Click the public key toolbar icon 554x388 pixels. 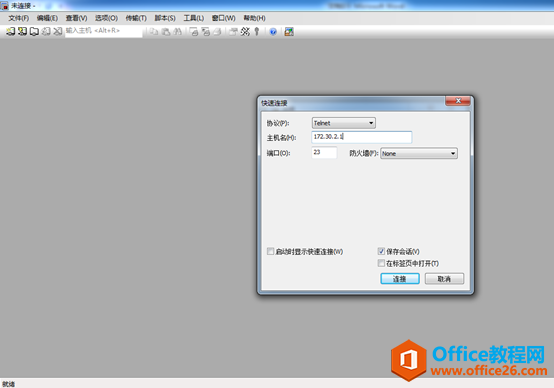[257, 32]
